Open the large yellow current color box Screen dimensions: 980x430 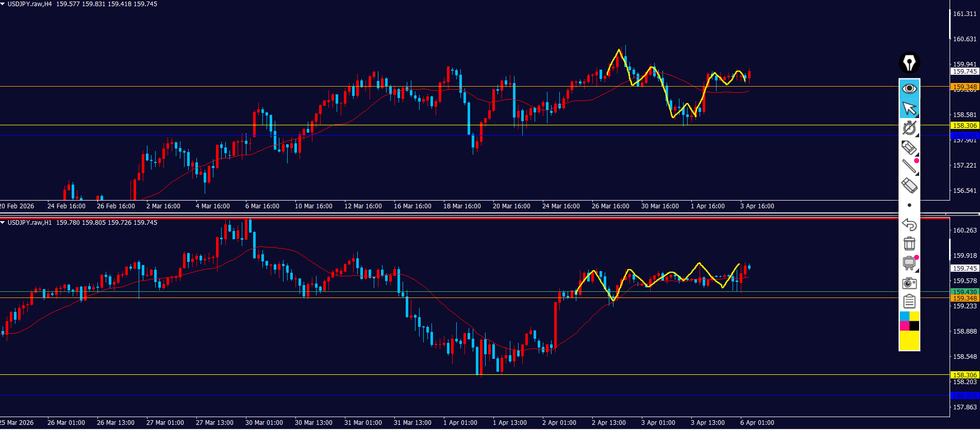(x=909, y=341)
